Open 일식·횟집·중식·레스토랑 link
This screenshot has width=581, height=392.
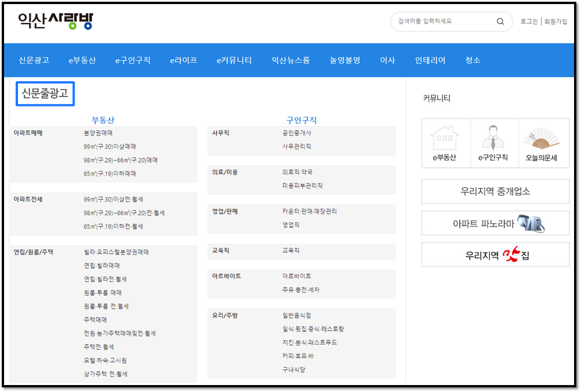[x=313, y=329]
